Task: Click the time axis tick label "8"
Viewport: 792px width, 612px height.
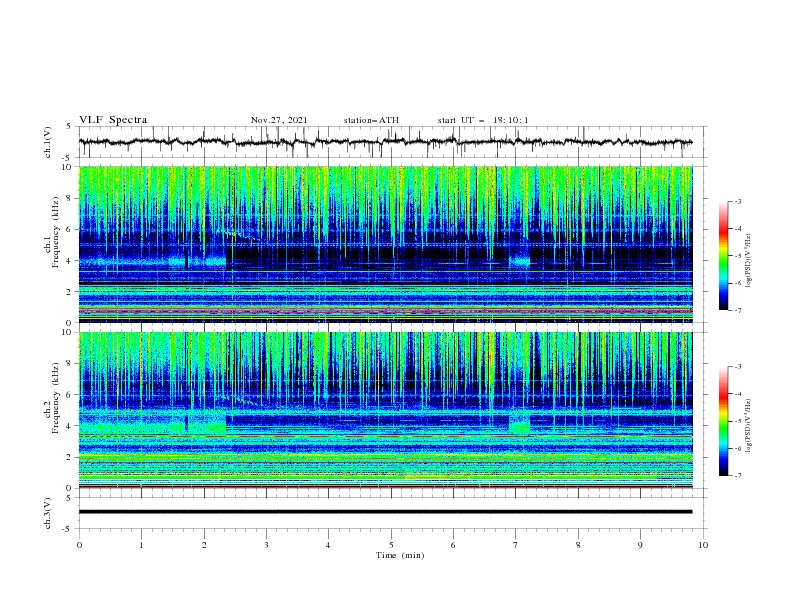Action: [578, 545]
